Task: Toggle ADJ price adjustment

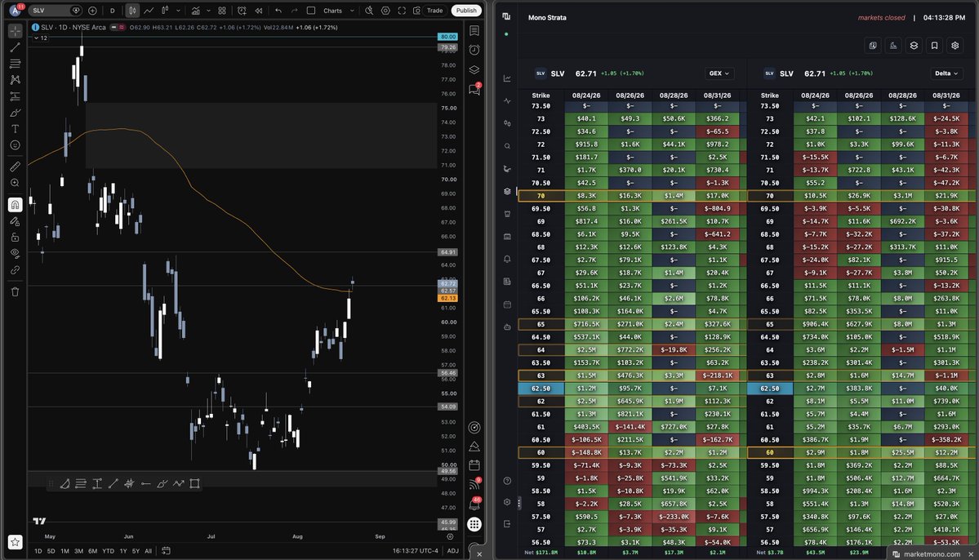Action: coord(452,551)
